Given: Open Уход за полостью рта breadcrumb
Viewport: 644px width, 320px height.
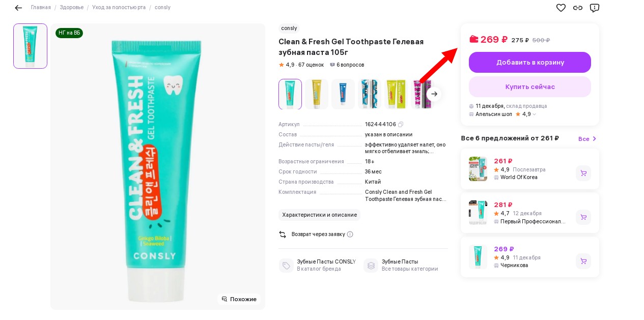Looking at the screenshot, I should point(119,8).
